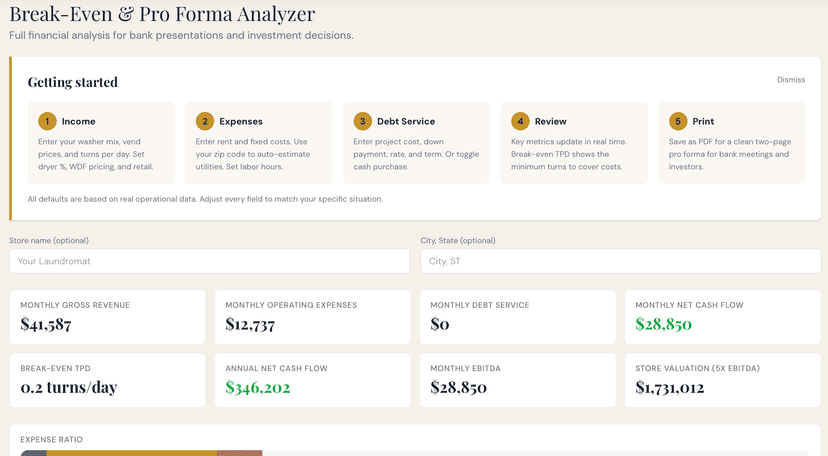Viewport: 828px width, 456px height.
Task: Click the reddish segment of expense ratio bar
Action: pyautogui.click(x=240, y=452)
